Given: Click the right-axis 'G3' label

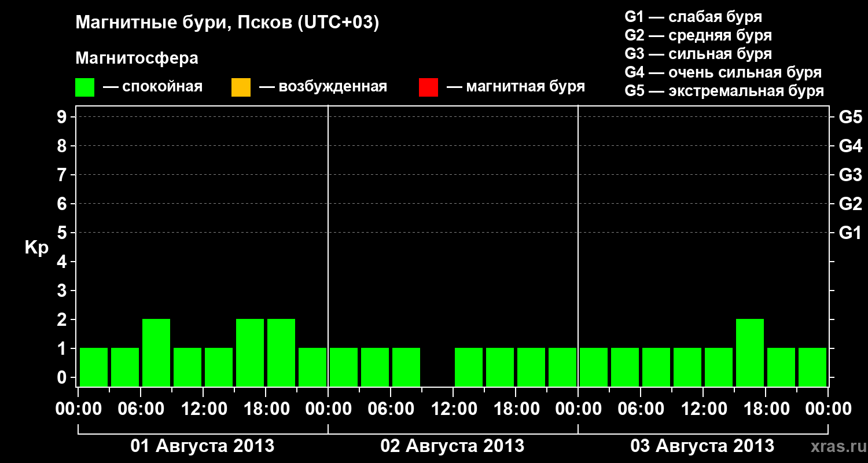Looking at the screenshot, I should point(850,175).
